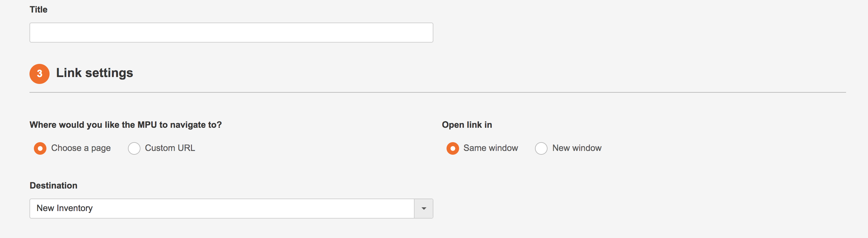Open the Destination dropdown arrow
The width and height of the screenshot is (868, 238).
click(424, 208)
